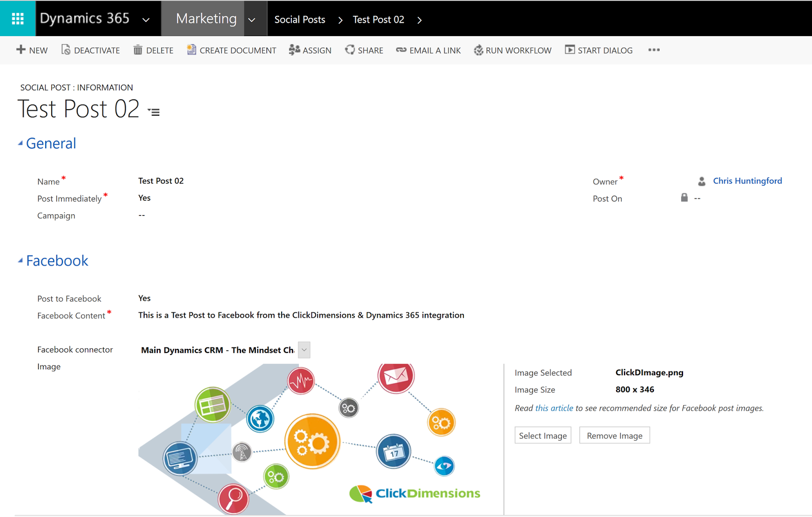Click the RUN WORKFLOW command label

(519, 50)
